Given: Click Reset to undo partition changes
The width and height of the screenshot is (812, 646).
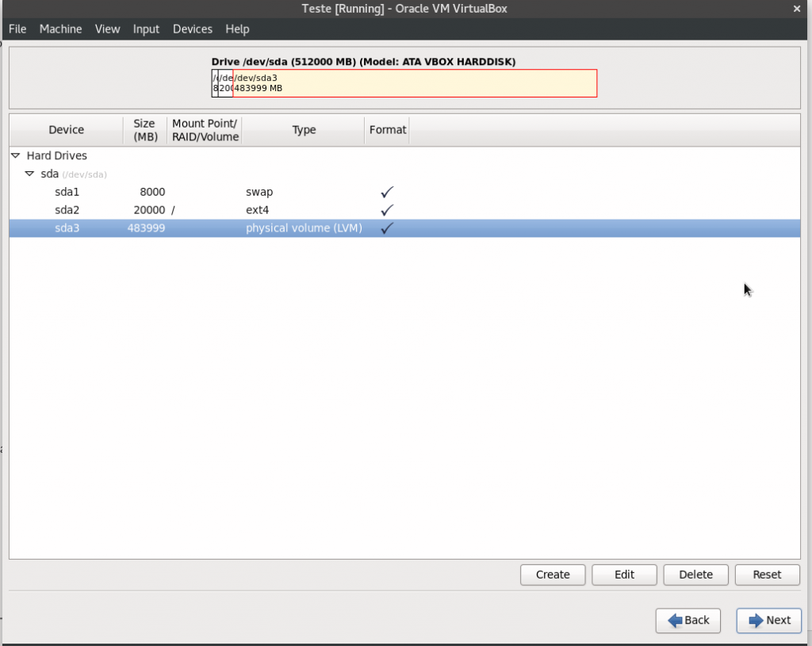Looking at the screenshot, I should tap(767, 575).
